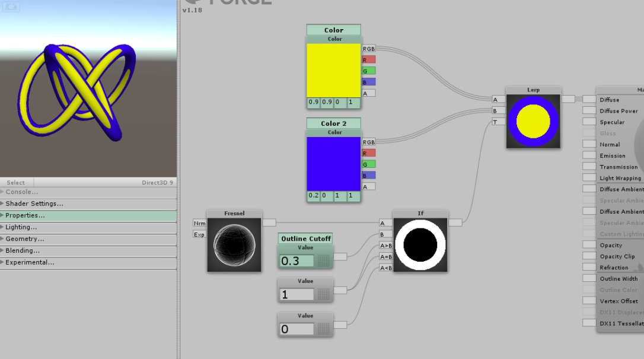Select the Fresnel node preview sphere
This screenshot has width=644, height=359.
[234, 244]
